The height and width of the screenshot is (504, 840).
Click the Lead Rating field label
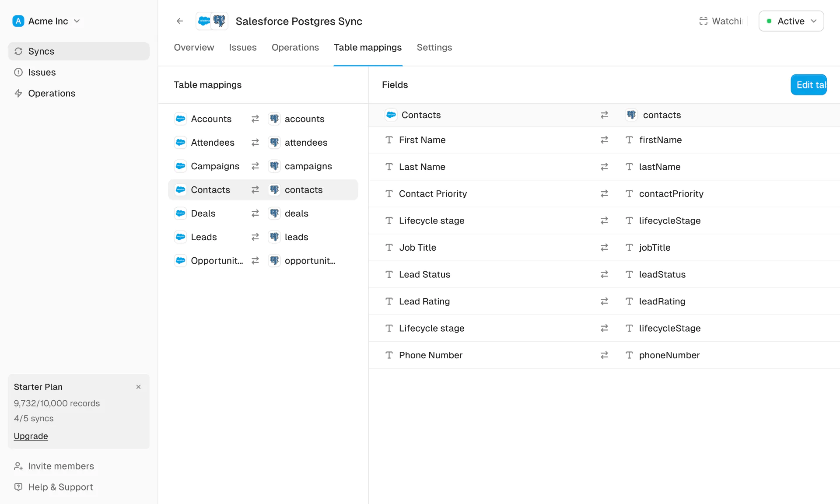pyautogui.click(x=424, y=301)
